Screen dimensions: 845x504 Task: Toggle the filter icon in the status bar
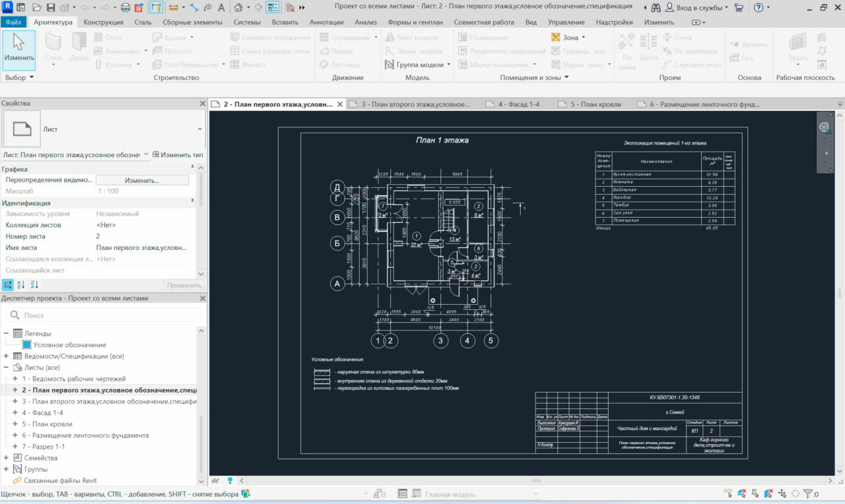[x=807, y=494]
